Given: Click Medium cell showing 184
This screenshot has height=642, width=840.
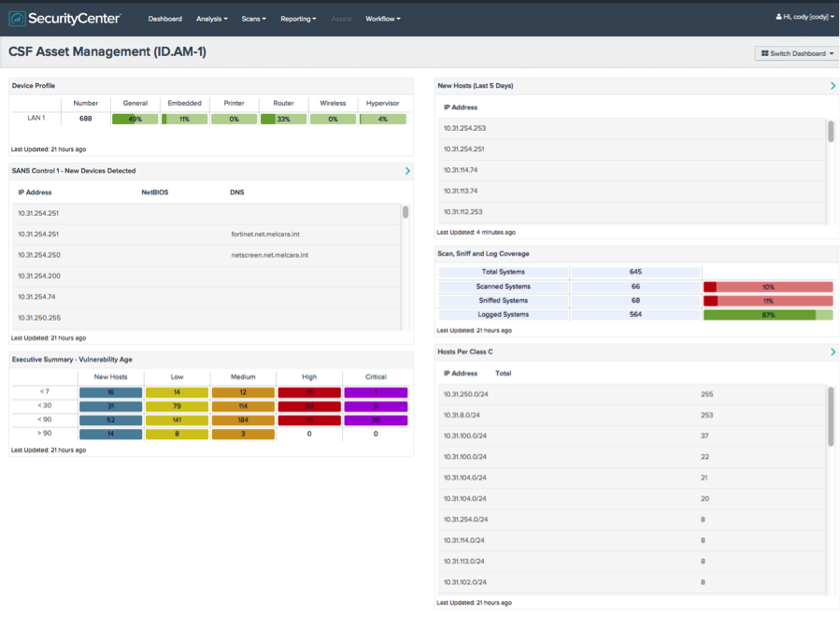Looking at the screenshot, I should click(243, 421).
